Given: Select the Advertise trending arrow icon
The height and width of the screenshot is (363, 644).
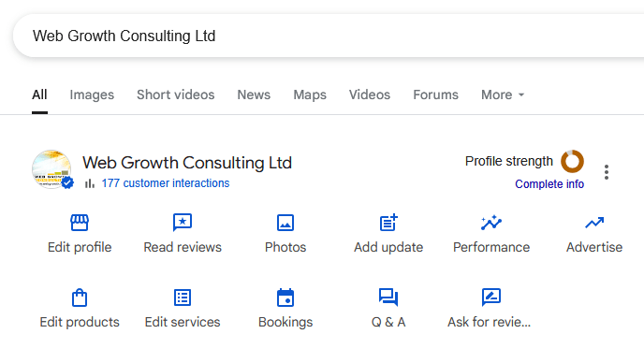Looking at the screenshot, I should tap(594, 223).
